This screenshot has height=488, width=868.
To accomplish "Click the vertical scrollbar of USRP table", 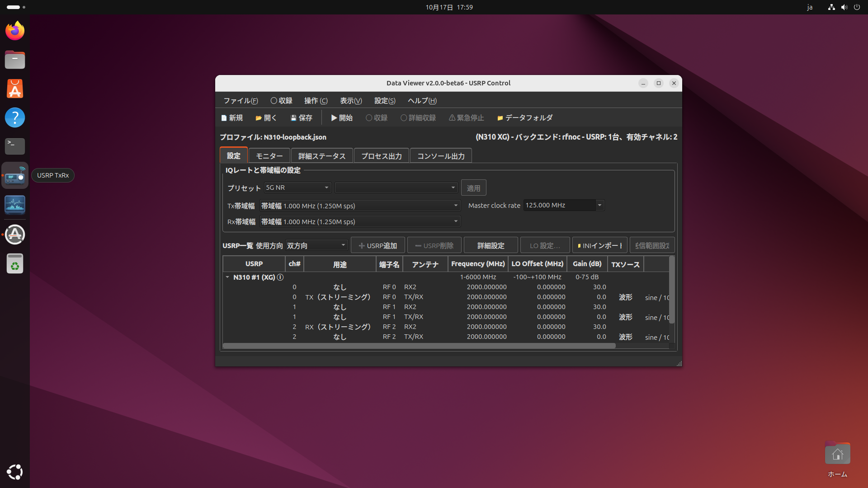I will [x=672, y=290].
